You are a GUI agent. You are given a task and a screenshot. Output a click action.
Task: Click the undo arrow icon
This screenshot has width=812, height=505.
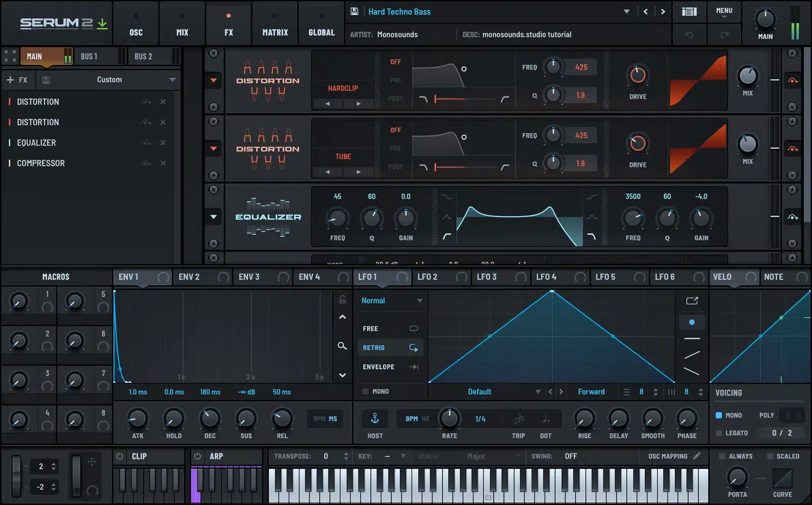(689, 35)
